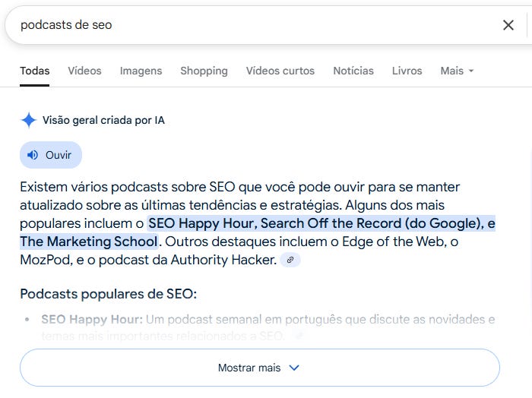Expand the Mais dropdown menu
The height and width of the screenshot is (398, 532).
pos(457,71)
